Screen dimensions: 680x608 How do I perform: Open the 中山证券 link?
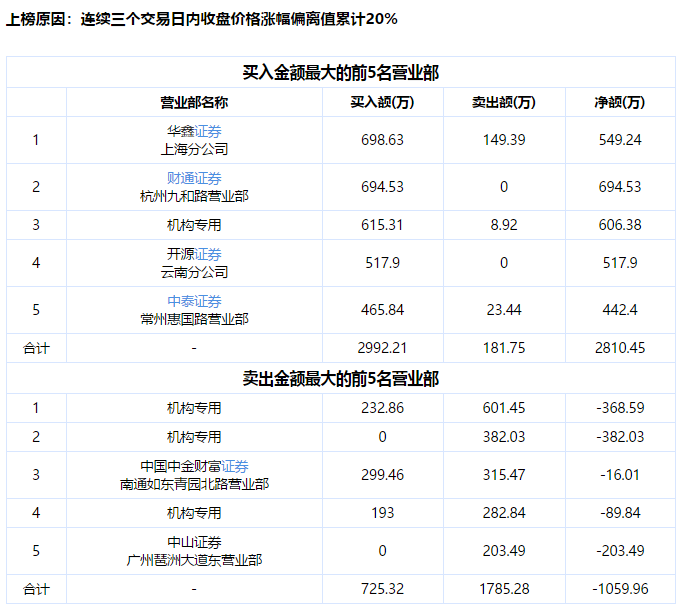coord(194,542)
